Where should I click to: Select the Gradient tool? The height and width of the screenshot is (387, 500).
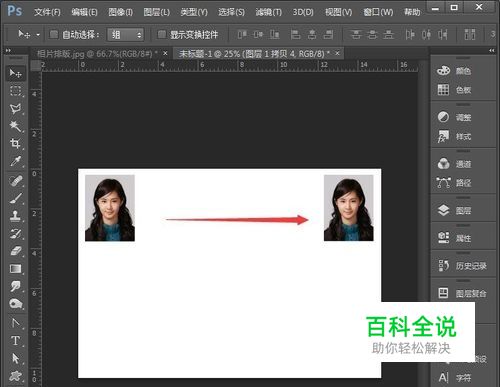15,269
